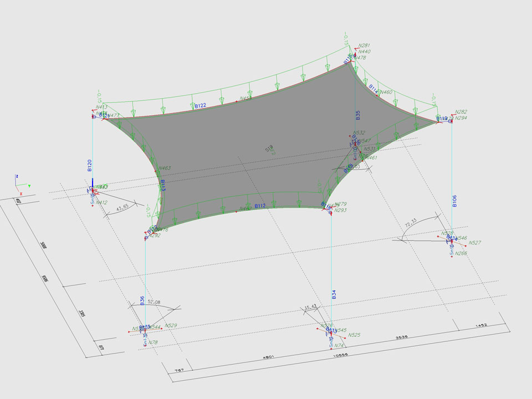The height and width of the screenshot is (399, 532).
Task: Select the 1452 dimension text
Action: [479, 326]
